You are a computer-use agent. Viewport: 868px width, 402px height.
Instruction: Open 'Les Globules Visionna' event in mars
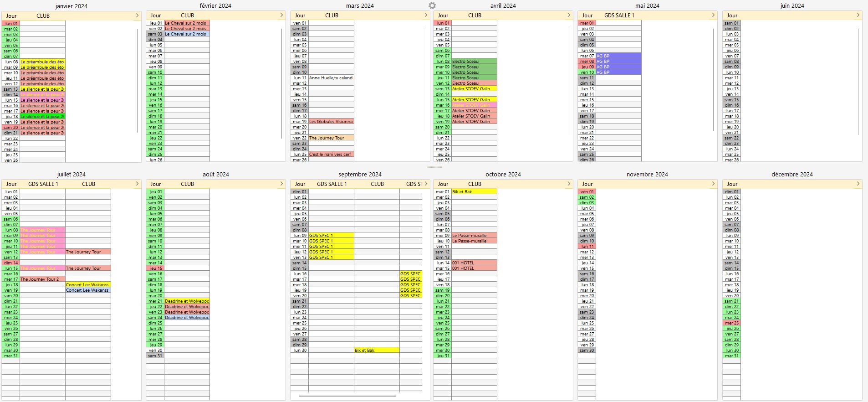pos(331,122)
